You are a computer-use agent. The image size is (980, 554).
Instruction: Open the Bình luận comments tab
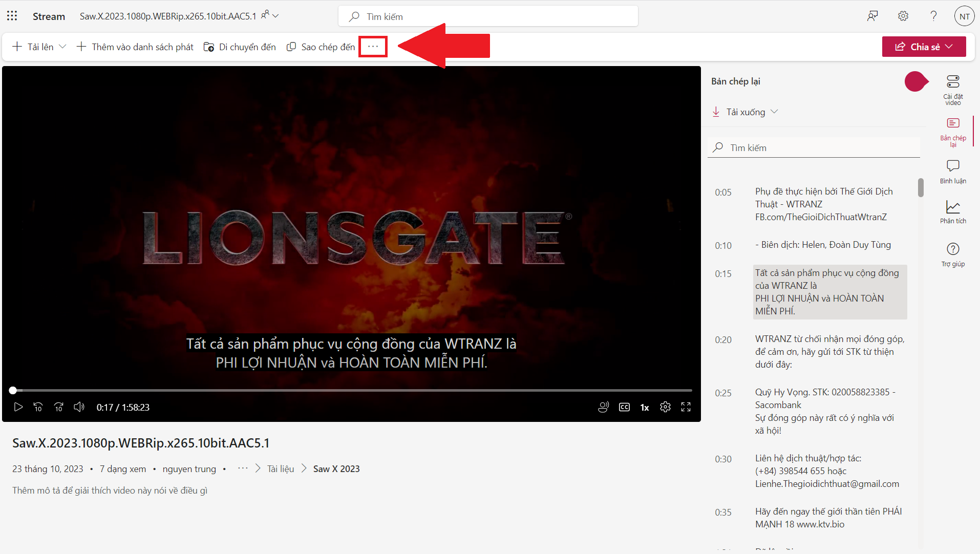[x=953, y=172]
